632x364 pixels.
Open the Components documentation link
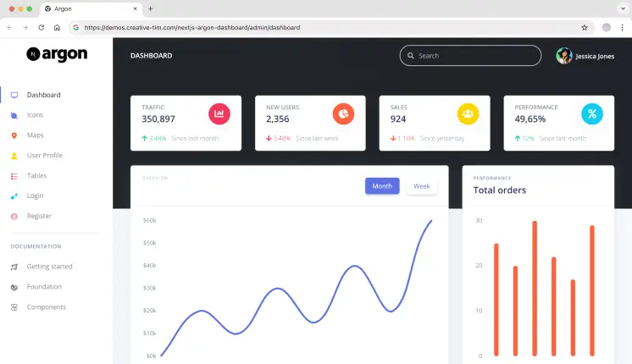coord(46,307)
